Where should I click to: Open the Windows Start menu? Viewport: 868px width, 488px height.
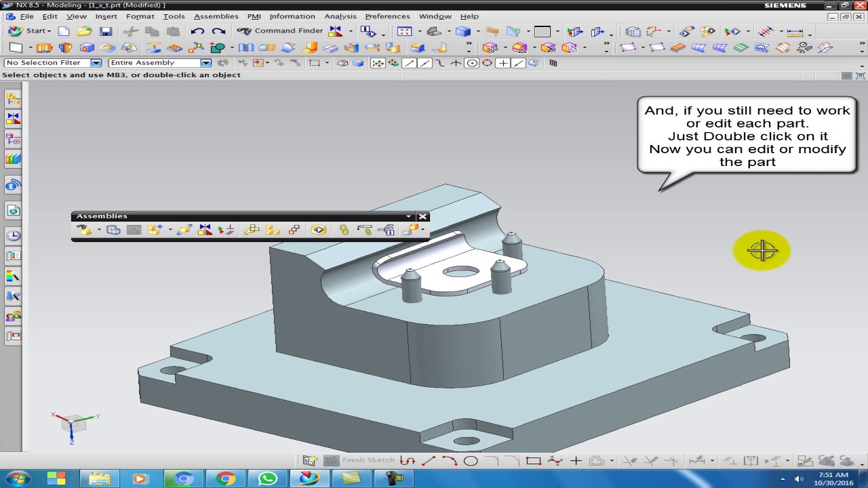click(x=16, y=479)
